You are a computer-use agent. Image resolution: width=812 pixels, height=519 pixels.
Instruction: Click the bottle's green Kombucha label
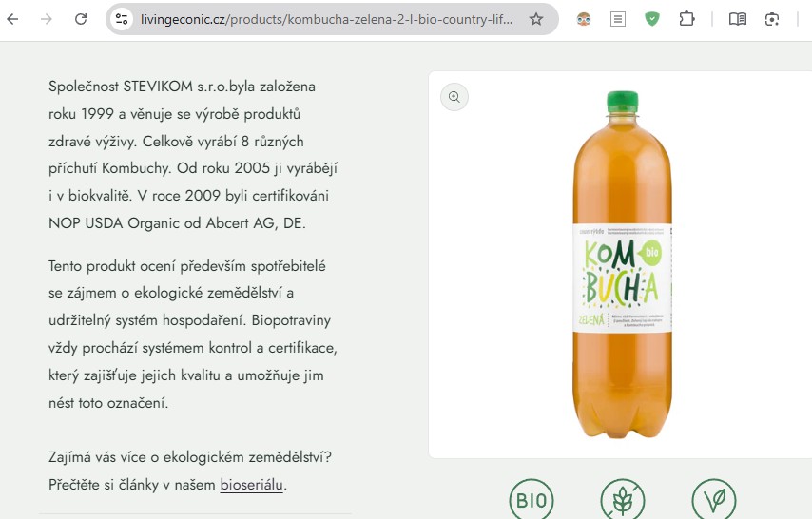click(x=622, y=278)
